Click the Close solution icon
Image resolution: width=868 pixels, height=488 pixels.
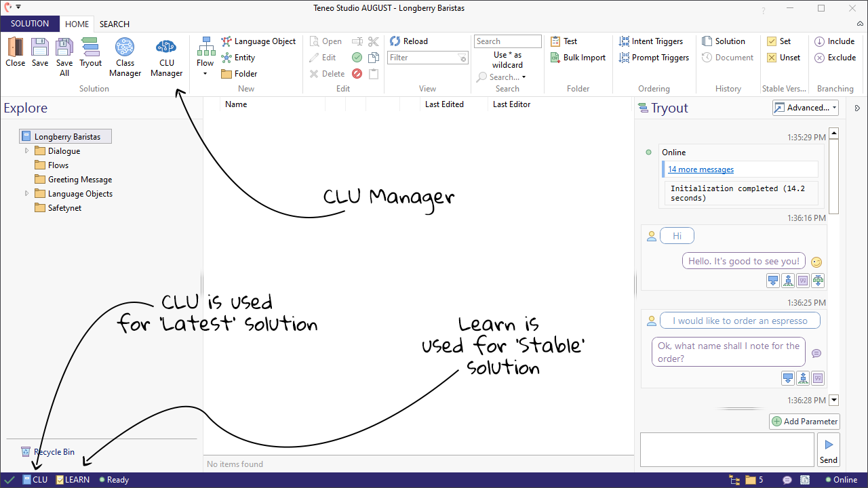point(15,47)
